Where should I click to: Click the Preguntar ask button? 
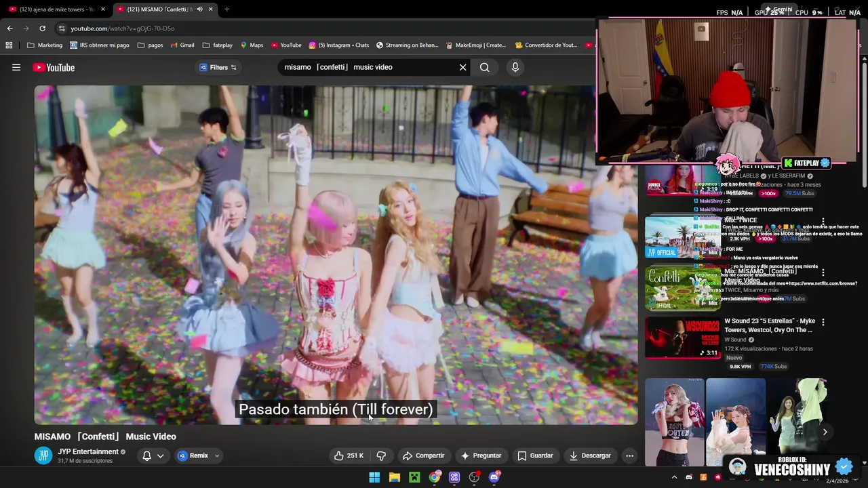coord(481,455)
